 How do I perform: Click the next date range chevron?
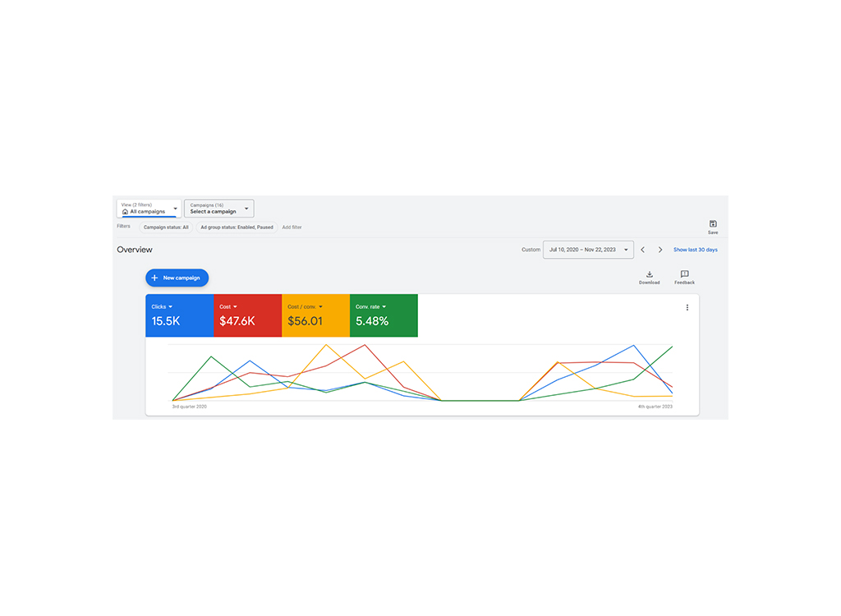click(660, 250)
